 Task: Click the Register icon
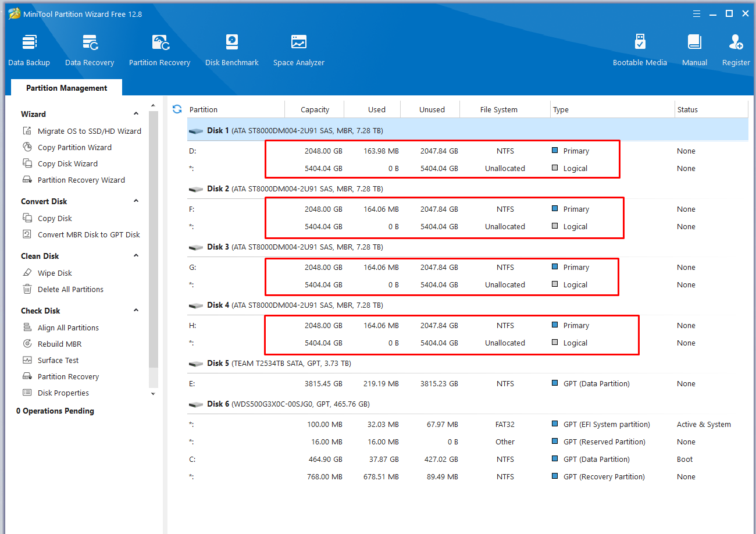[736, 51]
